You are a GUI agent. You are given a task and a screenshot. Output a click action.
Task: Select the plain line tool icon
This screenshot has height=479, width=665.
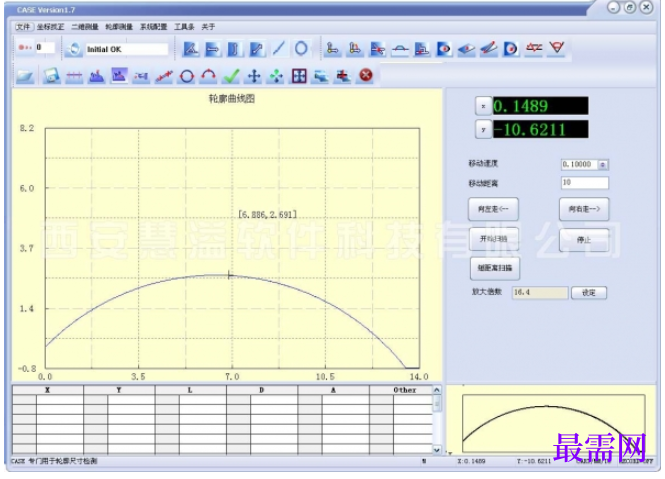click(278, 48)
